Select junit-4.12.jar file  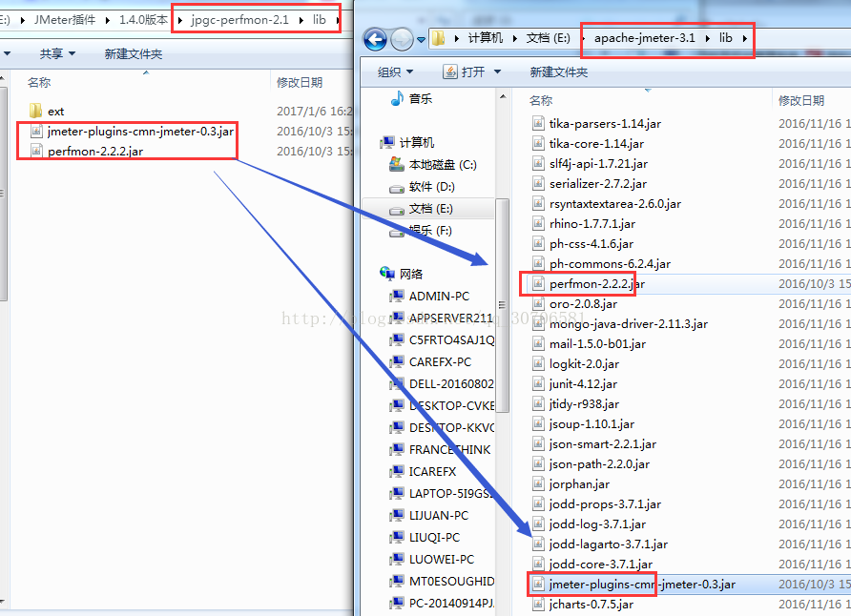point(574,384)
